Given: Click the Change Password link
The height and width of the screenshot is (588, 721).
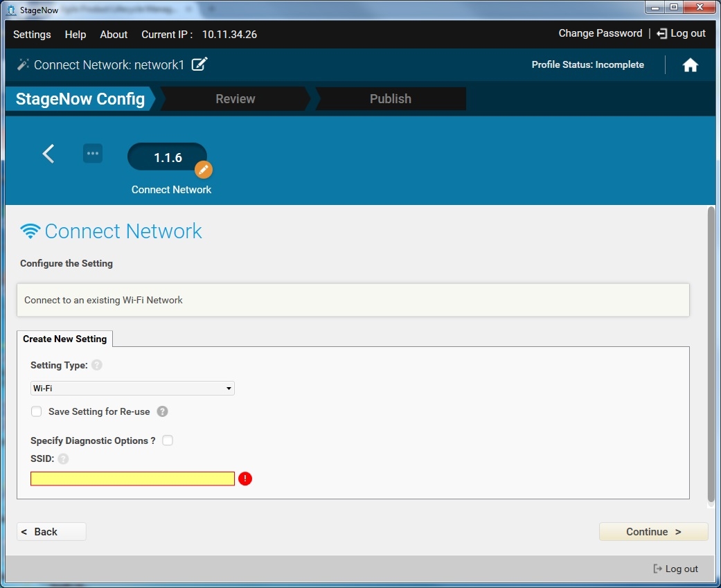Looking at the screenshot, I should tap(600, 33).
